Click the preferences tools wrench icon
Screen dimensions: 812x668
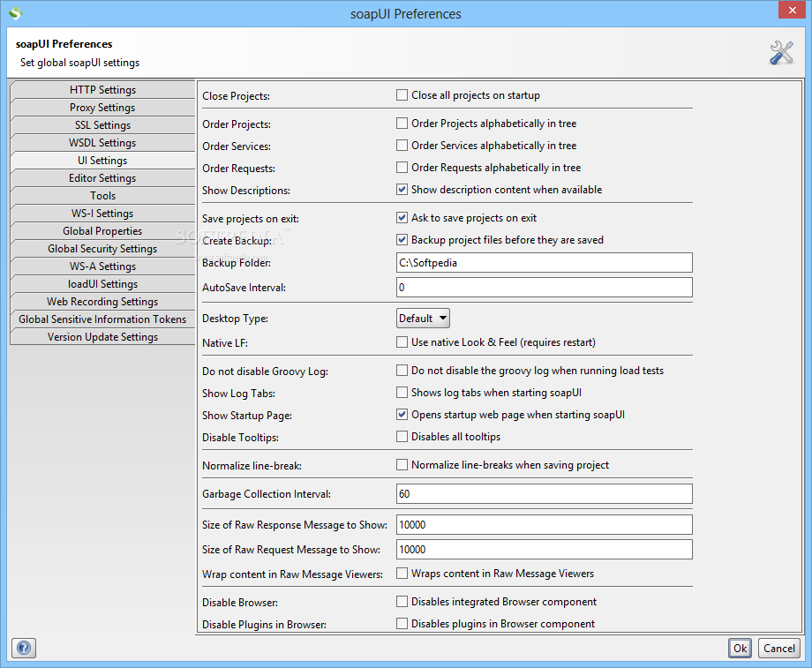coord(781,53)
